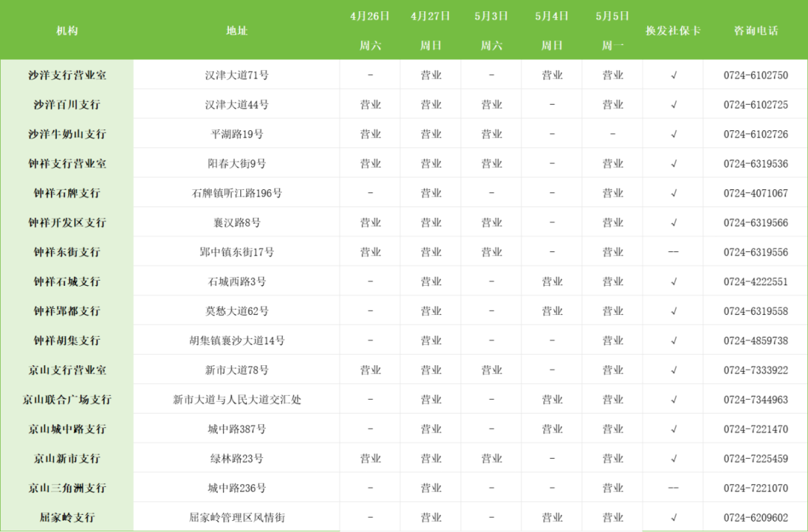This screenshot has width=808, height=532.
Task: Click phone number 0724-4859738
Action: [756, 340]
